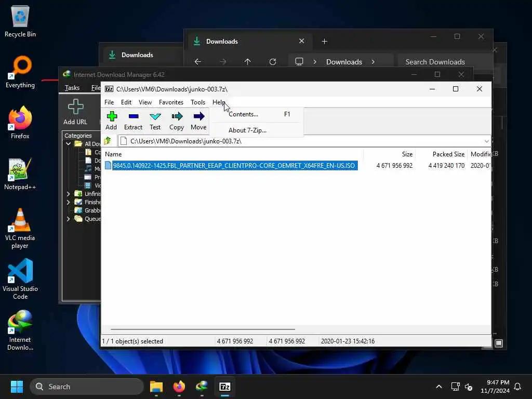
Task: Open Firefox from the taskbar
Action: pyautogui.click(x=179, y=387)
